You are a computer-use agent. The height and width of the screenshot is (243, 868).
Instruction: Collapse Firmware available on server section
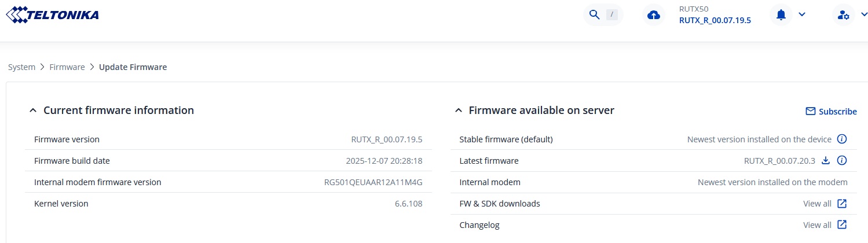(x=458, y=111)
